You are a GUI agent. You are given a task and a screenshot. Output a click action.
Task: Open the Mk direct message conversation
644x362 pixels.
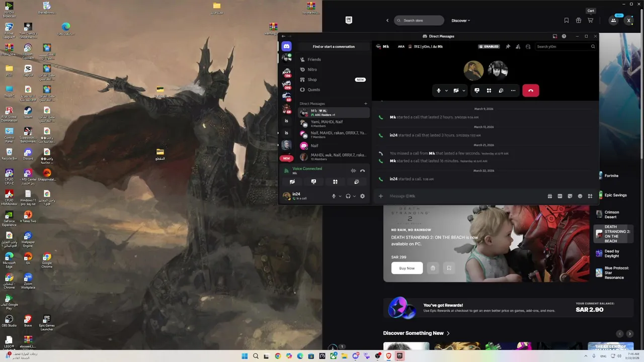(x=334, y=113)
